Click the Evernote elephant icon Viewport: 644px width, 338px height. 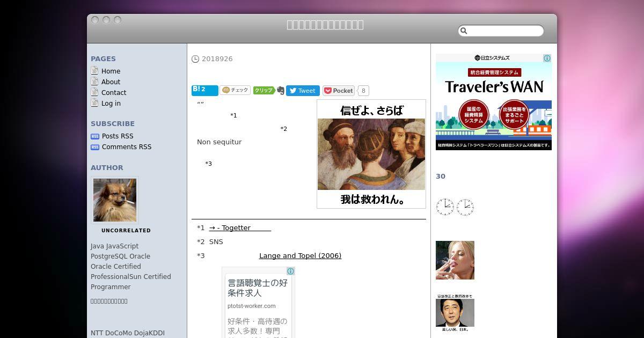280,91
